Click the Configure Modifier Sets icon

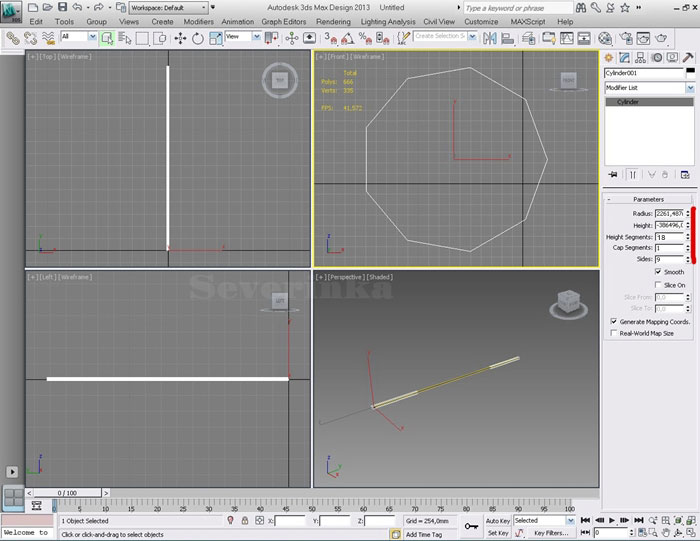click(x=685, y=174)
